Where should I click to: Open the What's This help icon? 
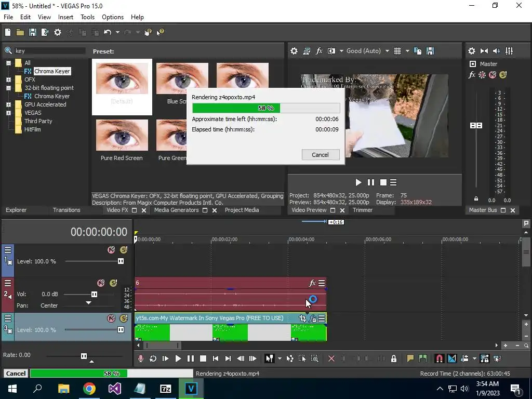click(160, 32)
